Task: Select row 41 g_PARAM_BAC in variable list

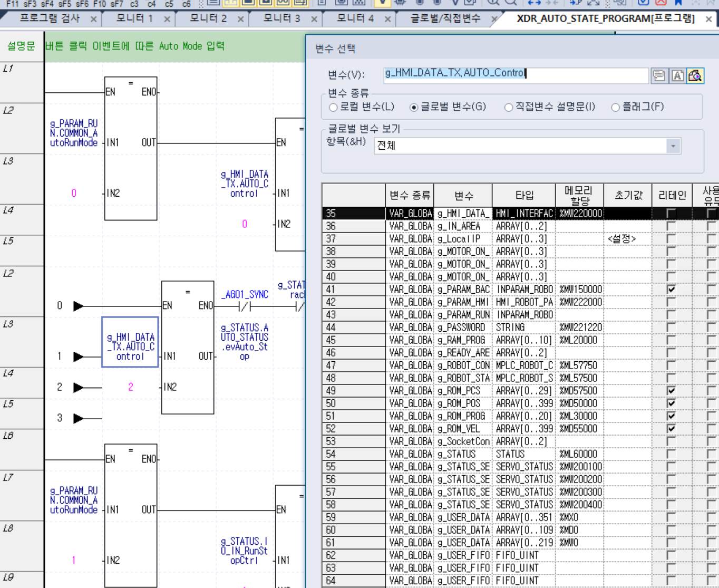Action: click(x=464, y=289)
